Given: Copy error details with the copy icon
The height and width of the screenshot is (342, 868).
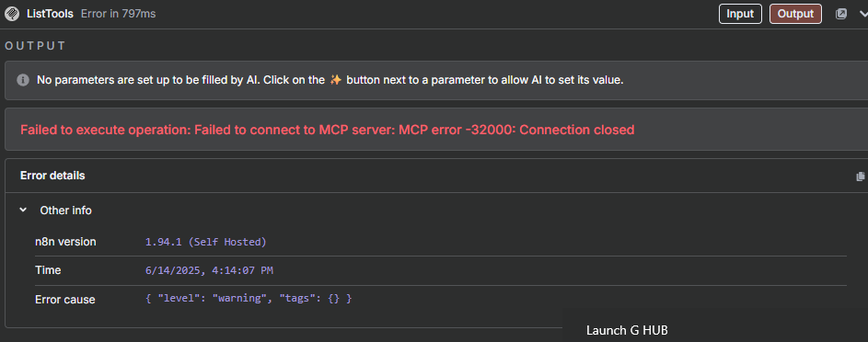Looking at the screenshot, I should click(x=861, y=177).
